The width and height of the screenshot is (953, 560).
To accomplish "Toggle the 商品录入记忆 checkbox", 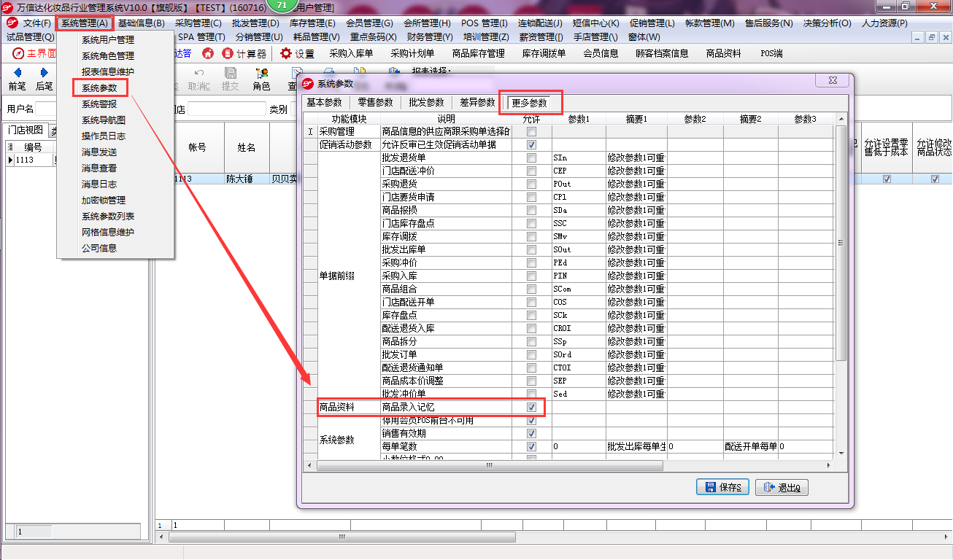I will pos(532,407).
